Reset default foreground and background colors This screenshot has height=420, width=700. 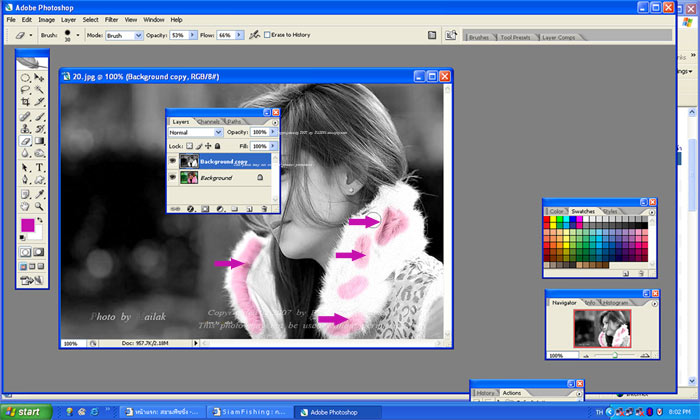[22, 237]
